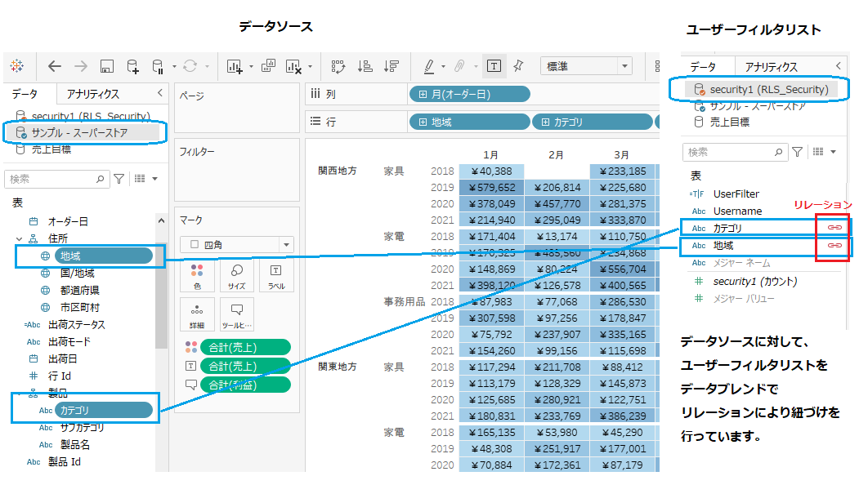Click the add new data source icon
Viewport: 868px width, 485px height.
click(x=132, y=66)
